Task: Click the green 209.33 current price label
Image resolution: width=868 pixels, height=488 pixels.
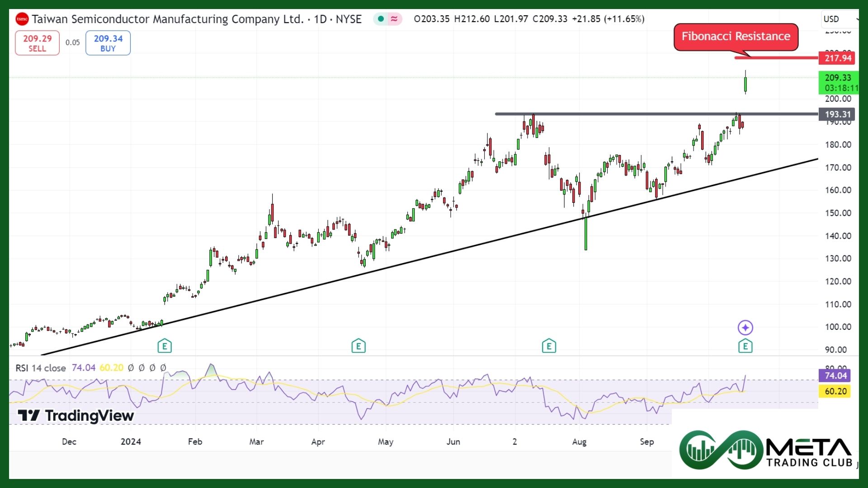Action: pos(839,83)
